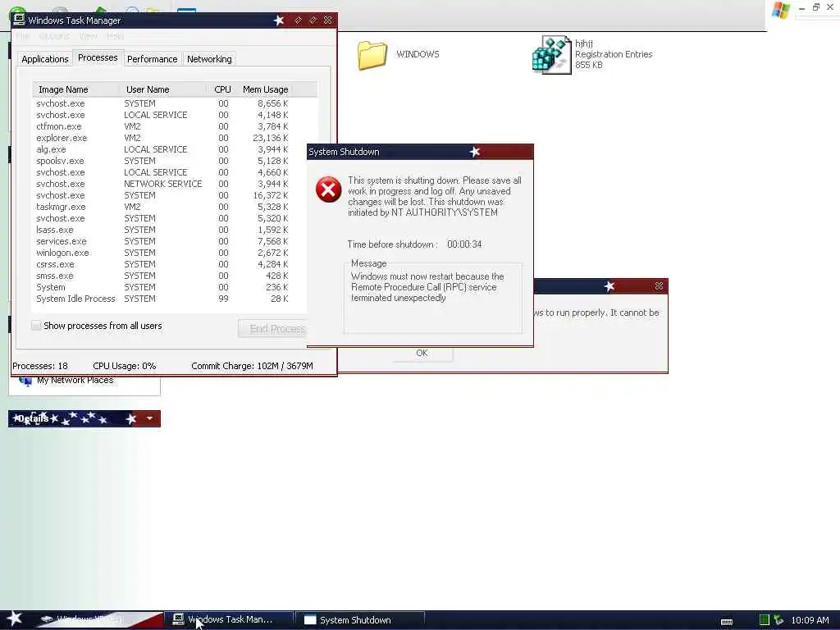Click the green square tray icon
The image size is (840, 630).
point(764,620)
